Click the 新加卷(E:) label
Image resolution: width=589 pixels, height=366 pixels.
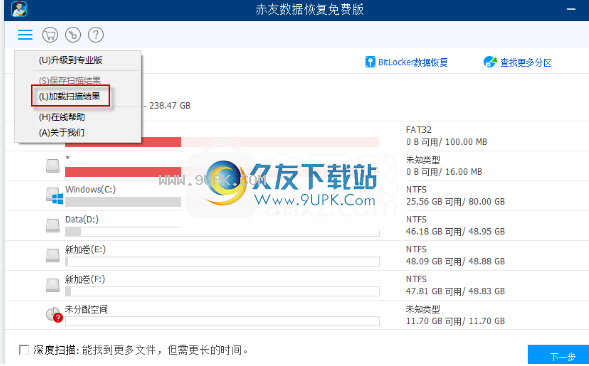pyautogui.click(x=85, y=249)
